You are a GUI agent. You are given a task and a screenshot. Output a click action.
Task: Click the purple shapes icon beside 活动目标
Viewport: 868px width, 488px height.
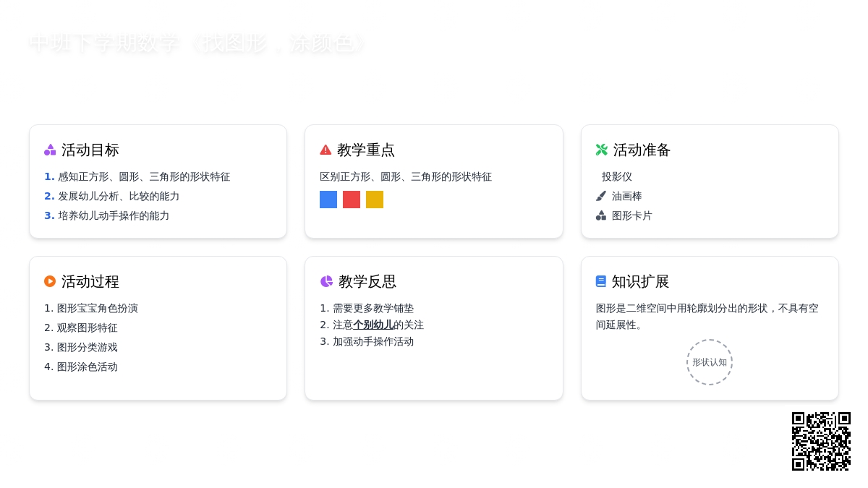click(50, 150)
